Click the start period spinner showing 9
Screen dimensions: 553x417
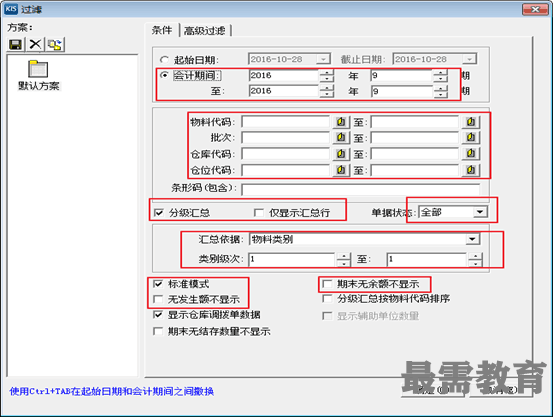pyautogui.click(x=440, y=75)
